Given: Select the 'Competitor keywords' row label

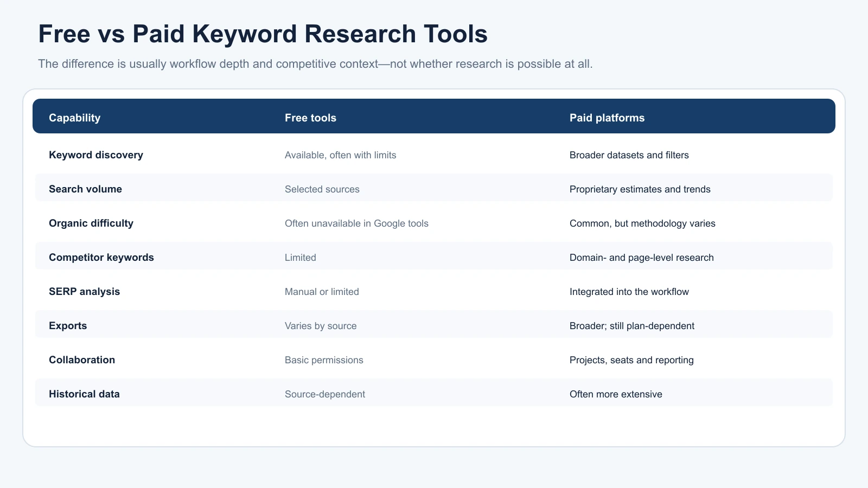Looking at the screenshot, I should pyautogui.click(x=101, y=258).
